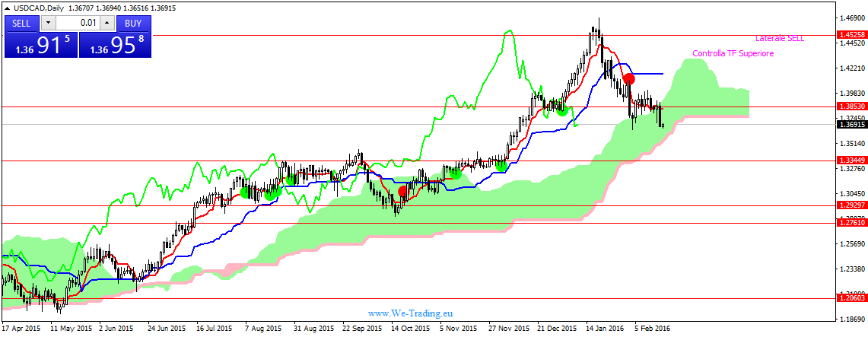Click the 0.01 lot size field
Viewport: 868px width, 337px height.
pos(77,24)
